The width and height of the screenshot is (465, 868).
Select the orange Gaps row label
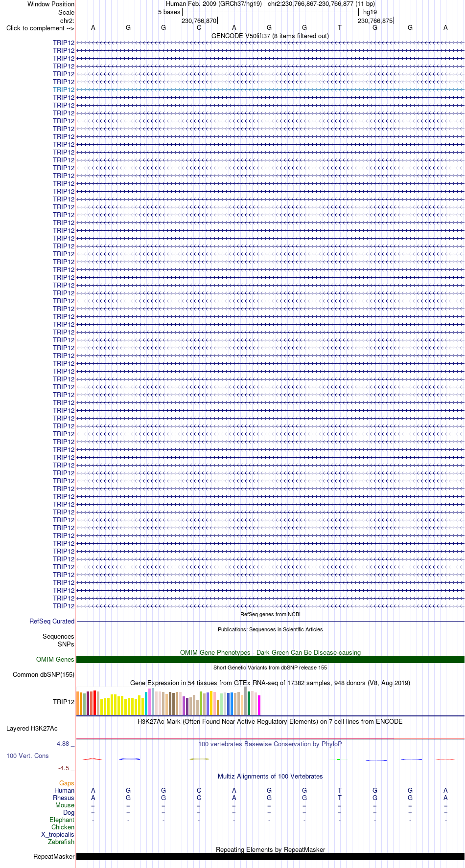(67, 783)
